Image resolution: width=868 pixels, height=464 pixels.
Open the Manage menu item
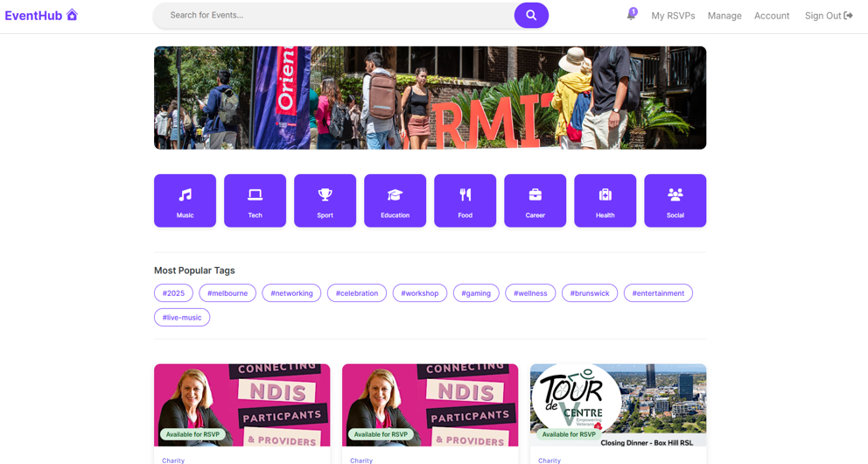[724, 16]
